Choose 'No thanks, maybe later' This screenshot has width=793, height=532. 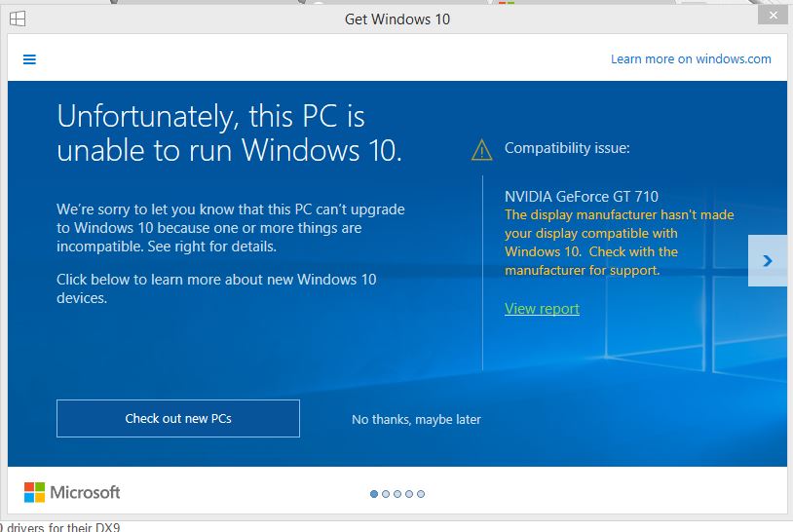[x=416, y=419]
